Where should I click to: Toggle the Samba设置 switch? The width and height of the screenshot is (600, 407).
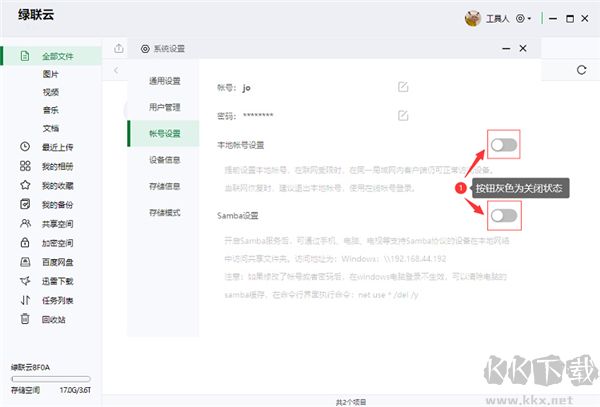pyautogui.click(x=504, y=216)
